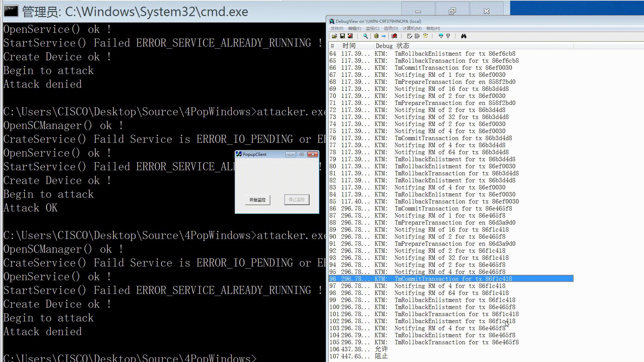Image resolution: width=644 pixels, height=362 pixels.
Task: Click the 停止监控 button in PopupClient
Action: pos(297,200)
